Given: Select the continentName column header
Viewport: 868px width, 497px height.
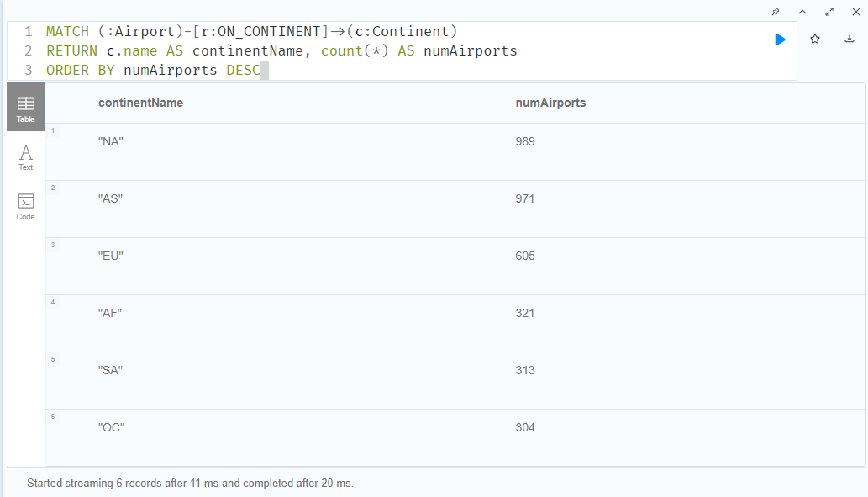Looking at the screenshot, I should click(x=140, y=103).
